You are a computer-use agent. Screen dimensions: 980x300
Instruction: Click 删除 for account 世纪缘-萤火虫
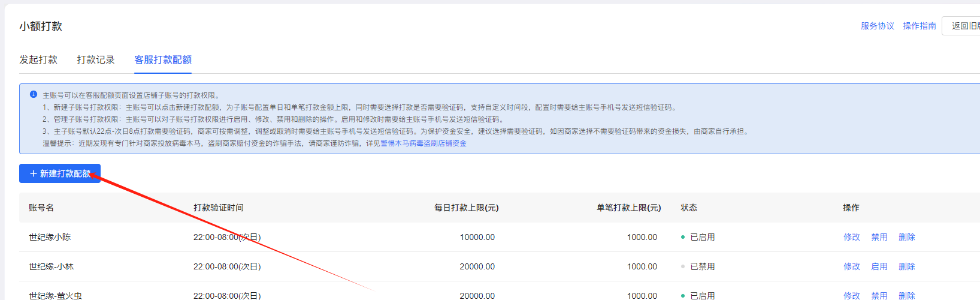(906, 295)
